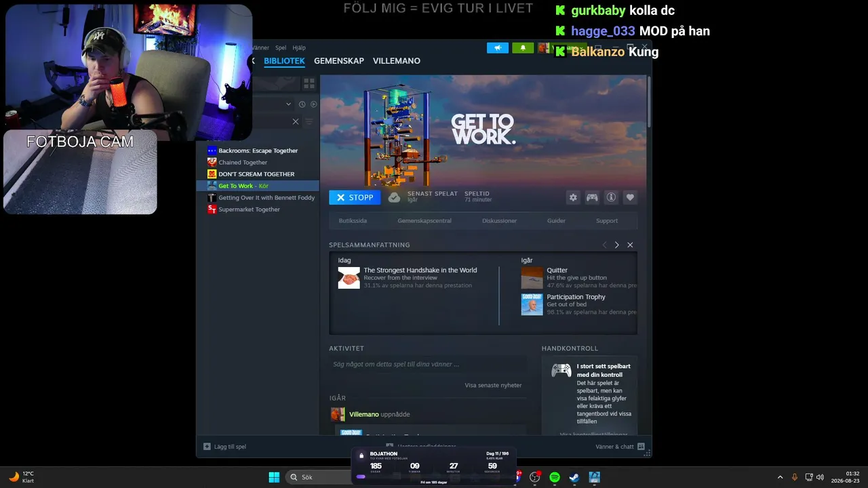Go to next game summary page
The image size is (868, 488).
pos(616,245)
